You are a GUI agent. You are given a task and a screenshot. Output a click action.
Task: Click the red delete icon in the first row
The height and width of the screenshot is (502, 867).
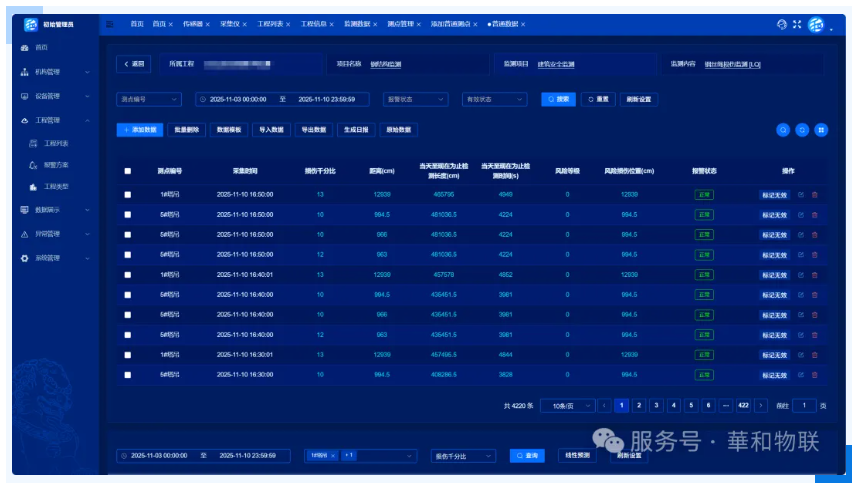coord(814,195)
